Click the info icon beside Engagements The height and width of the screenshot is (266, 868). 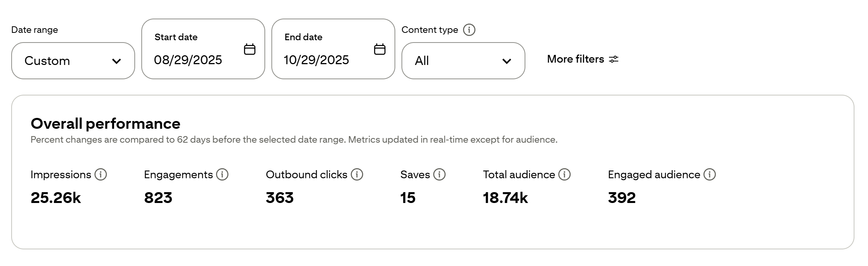tap(222, 174)
